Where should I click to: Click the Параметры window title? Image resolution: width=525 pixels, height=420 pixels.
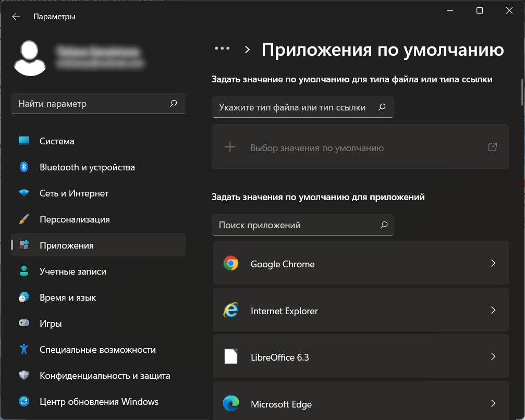tap(54, 17)
